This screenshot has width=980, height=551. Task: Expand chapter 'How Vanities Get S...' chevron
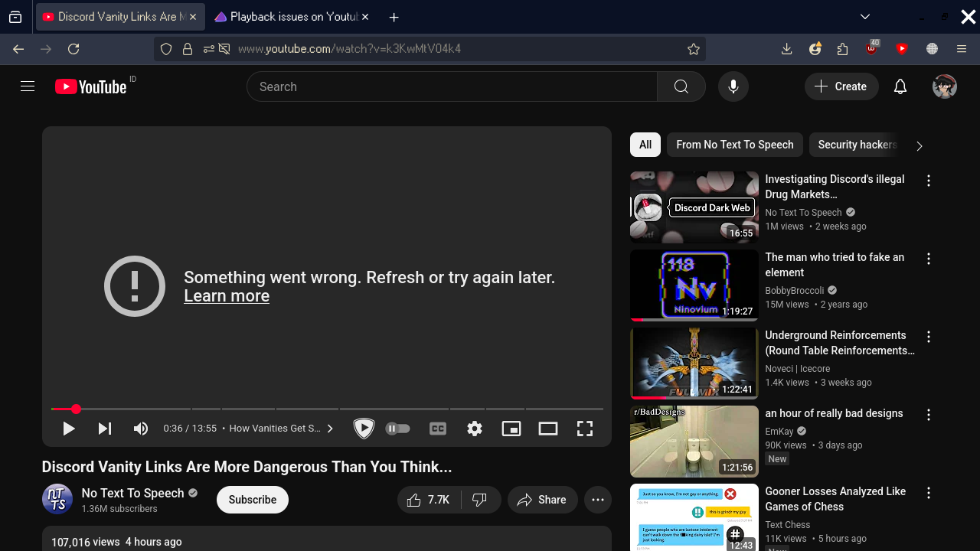[x=330, y=429]
